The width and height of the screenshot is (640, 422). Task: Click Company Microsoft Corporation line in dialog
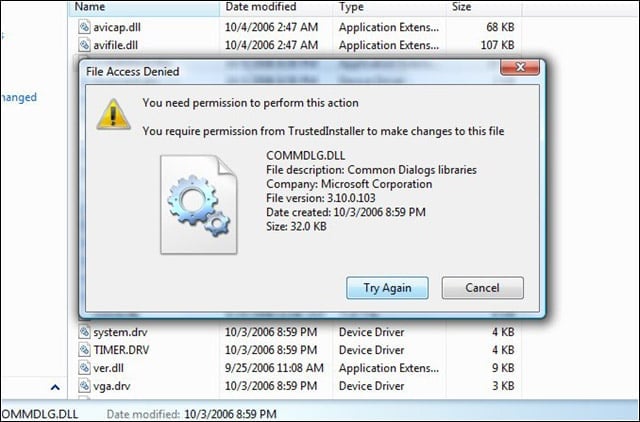coord(349,184)
